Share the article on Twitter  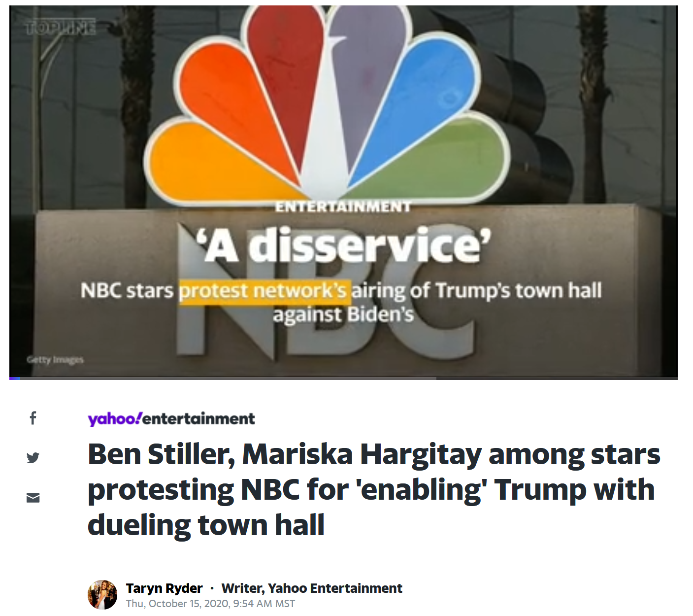point(33,458)
